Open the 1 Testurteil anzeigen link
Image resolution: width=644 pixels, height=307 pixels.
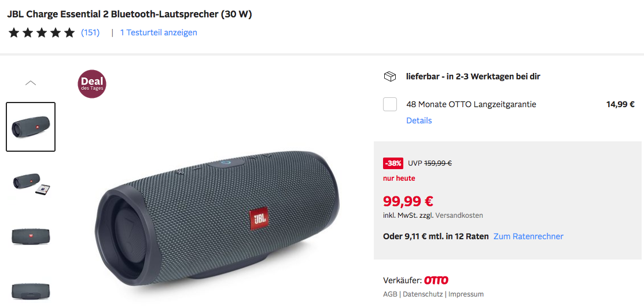tap(159, 32)
